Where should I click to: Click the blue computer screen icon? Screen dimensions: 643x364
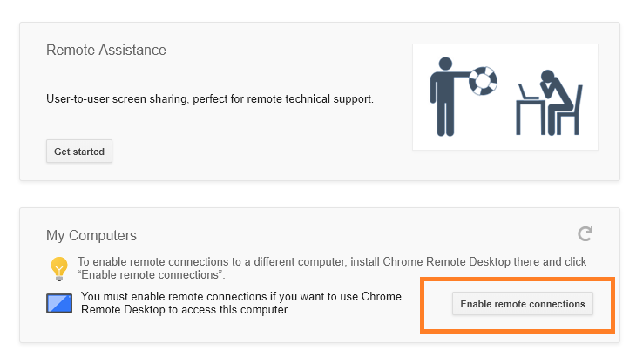tap(59, 303)
